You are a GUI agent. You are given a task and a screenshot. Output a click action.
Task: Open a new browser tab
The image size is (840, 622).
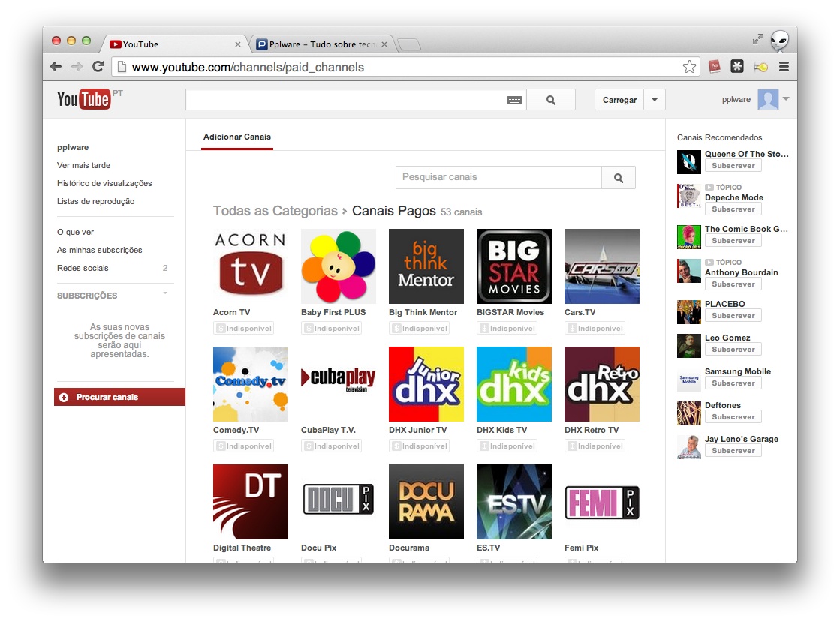point(409,44)
